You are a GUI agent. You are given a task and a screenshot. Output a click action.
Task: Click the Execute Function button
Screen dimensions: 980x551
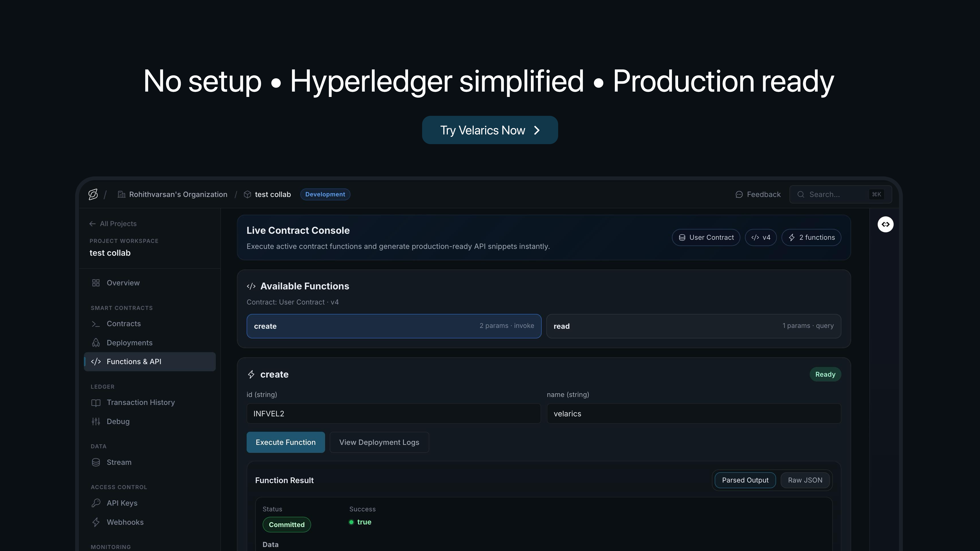click(285, 442)
